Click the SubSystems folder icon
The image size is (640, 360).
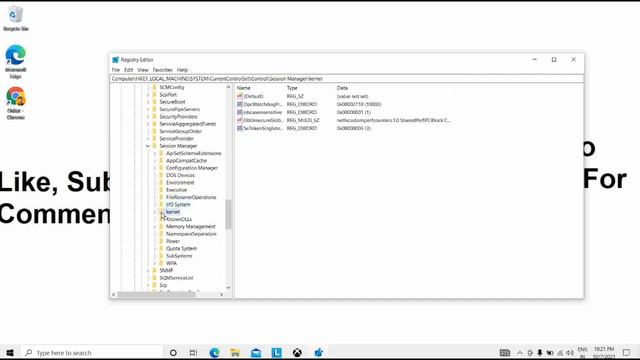pyautogui.click(x=161, y=256)
